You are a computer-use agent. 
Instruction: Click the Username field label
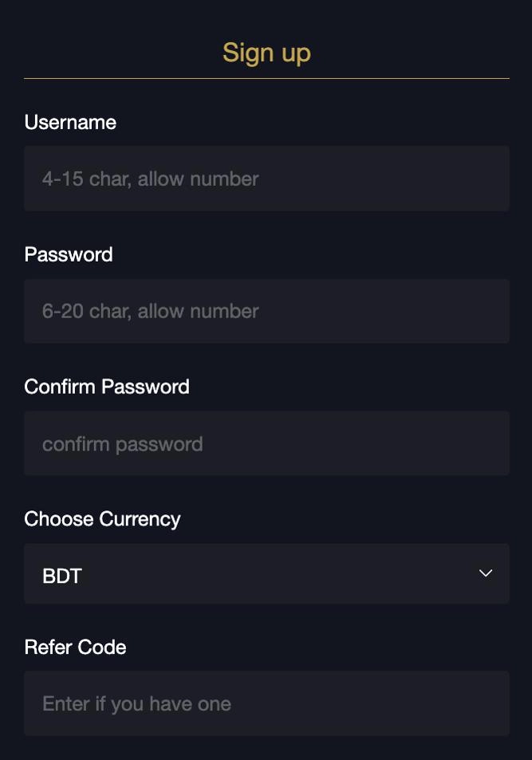(70, 122)
